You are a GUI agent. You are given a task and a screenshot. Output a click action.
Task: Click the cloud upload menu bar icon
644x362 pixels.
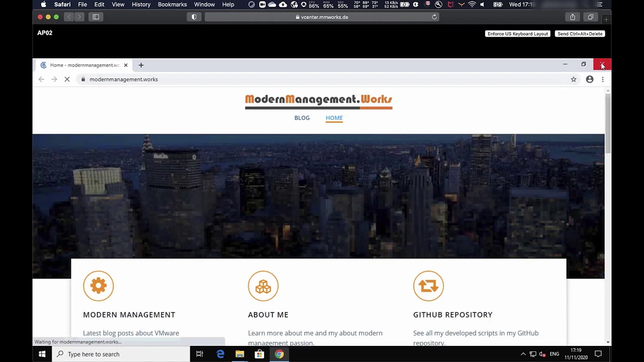(283, 5)
